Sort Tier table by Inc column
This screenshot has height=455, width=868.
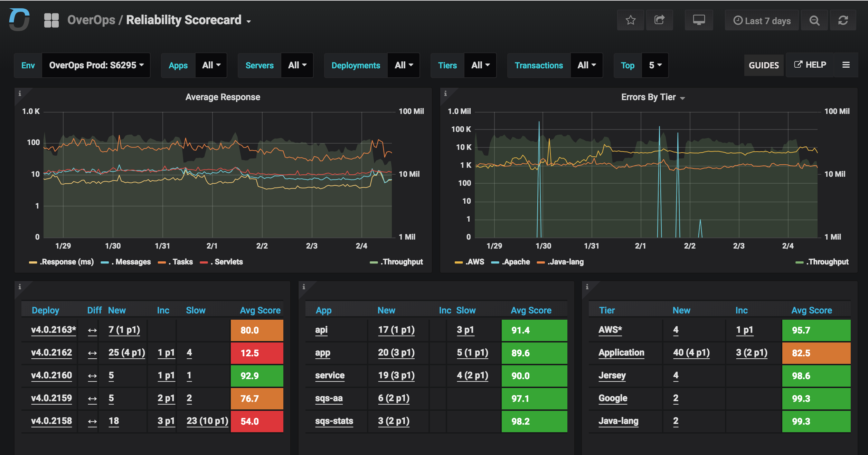click(x=741, y=310)
